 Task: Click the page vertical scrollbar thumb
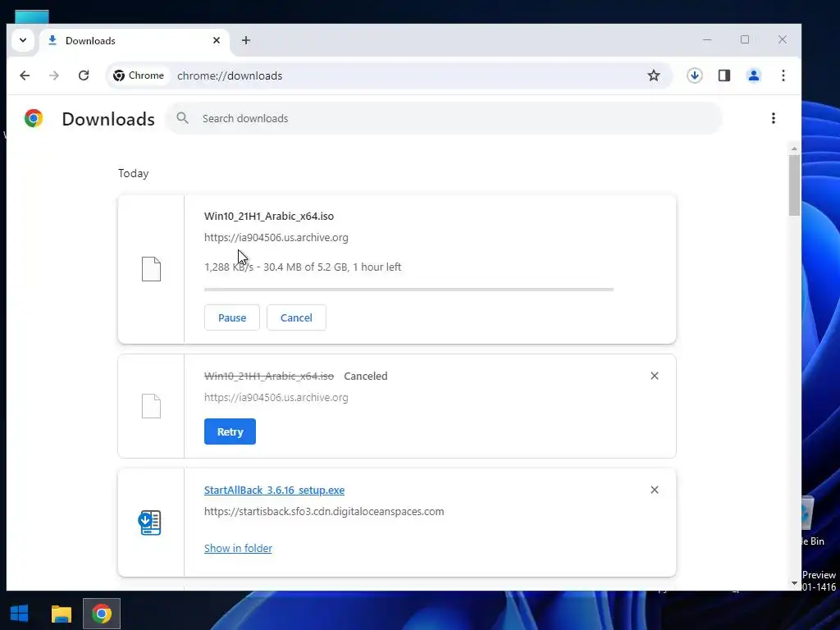coord(794,185)
